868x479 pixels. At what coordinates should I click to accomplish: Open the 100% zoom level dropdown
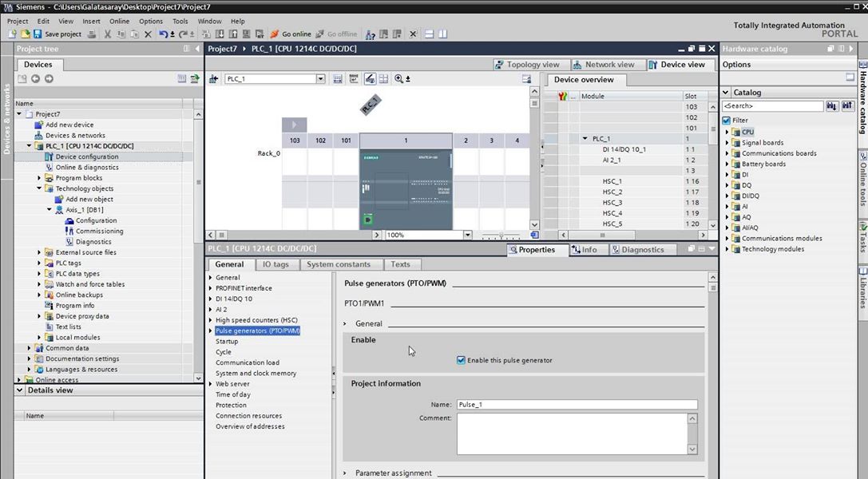[468, 235]
